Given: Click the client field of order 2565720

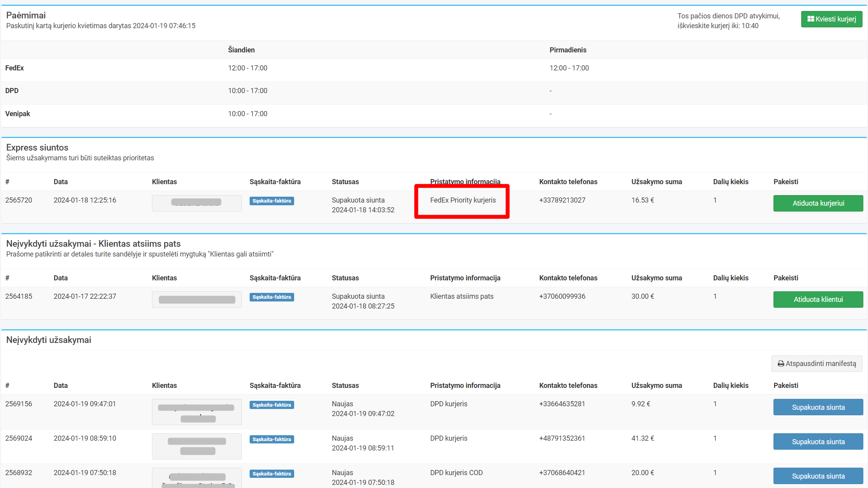Looking at the screenshot, I should pos(196,203).
